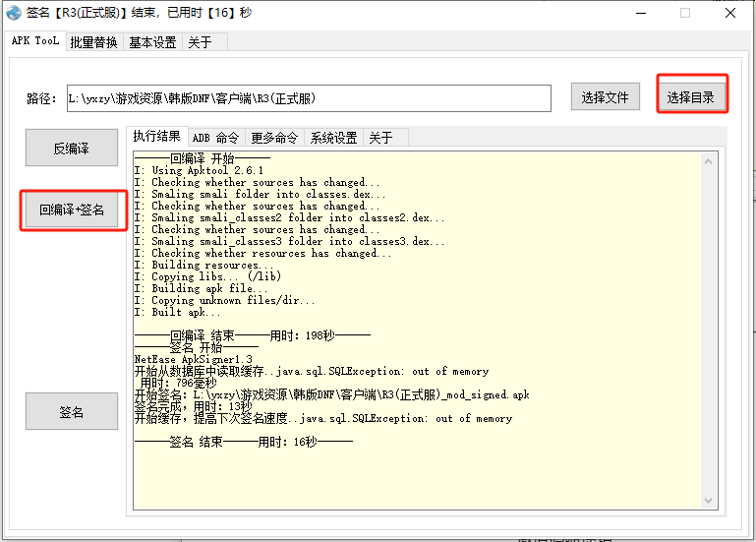Click the '回编译 结束 用时: 198秒' line
This screenshot has width=756, height=542.
coord(253,335)
